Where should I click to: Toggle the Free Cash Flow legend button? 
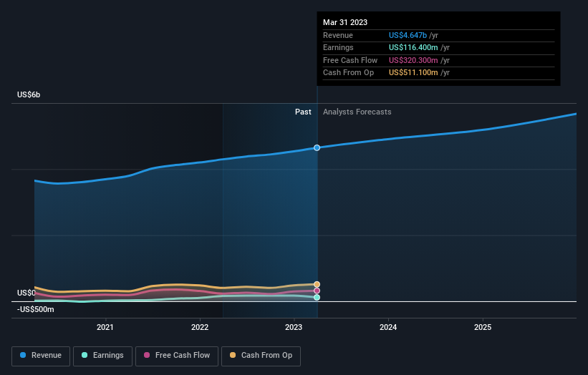point(177,356)
